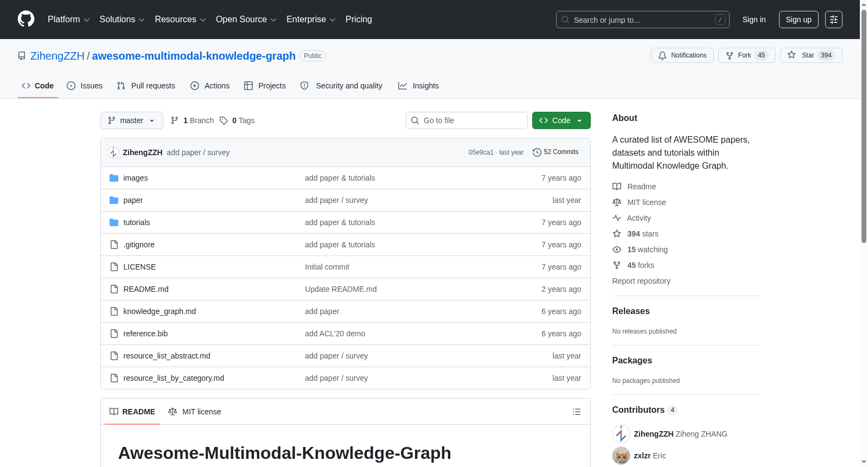Expand the master branch selector
Viewport: 868px width, 467px height.
click(x=132, y=120)
